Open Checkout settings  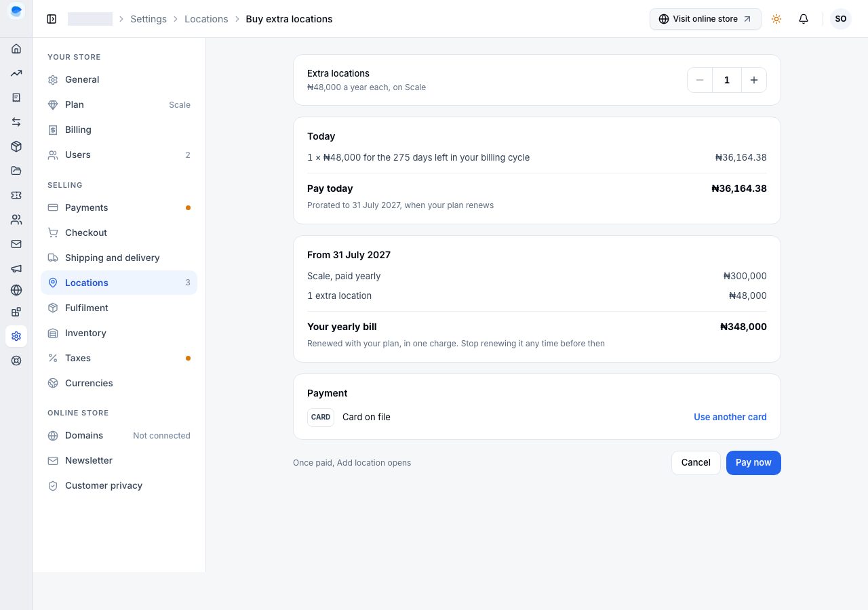pyautogui.click(x=119, y=232)
